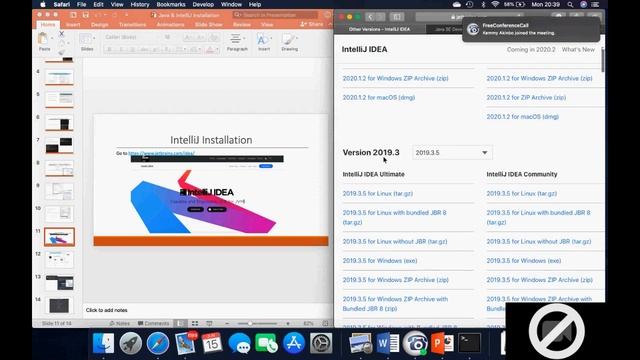Open the Bookmarks menu
Screen dimensions: 640x360
pyautogui.click(x=171, y=4)
